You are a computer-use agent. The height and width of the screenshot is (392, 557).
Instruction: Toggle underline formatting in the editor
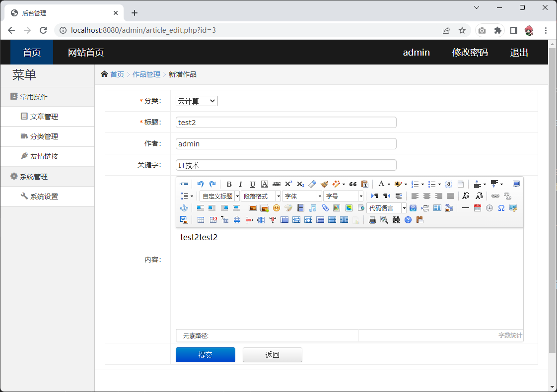253,184
